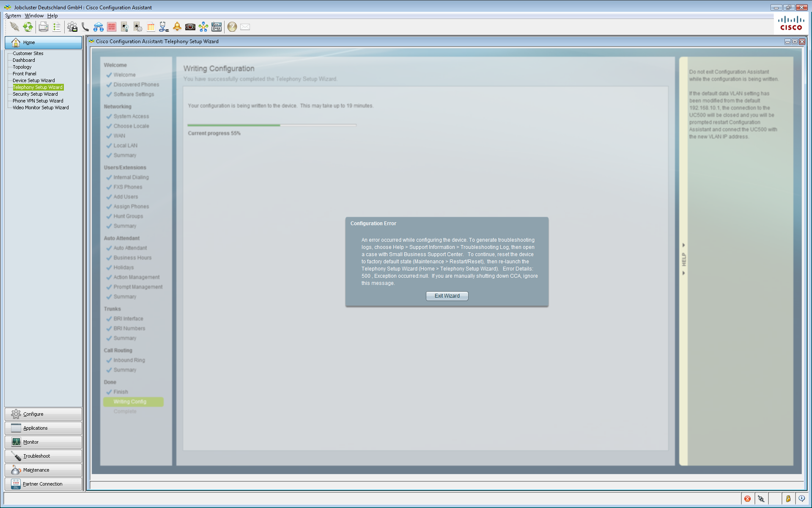Select Front Panel in Home tree

[25, 74]
